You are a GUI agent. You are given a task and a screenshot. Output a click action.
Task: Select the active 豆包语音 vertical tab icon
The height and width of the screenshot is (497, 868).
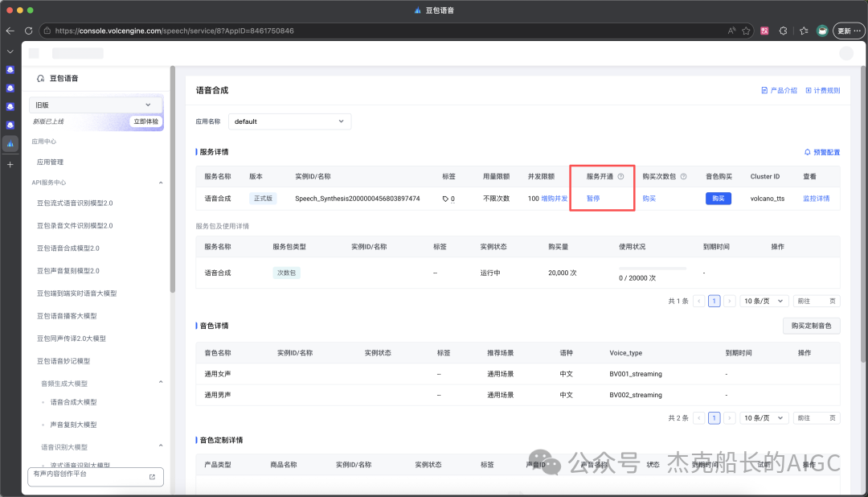10,143
